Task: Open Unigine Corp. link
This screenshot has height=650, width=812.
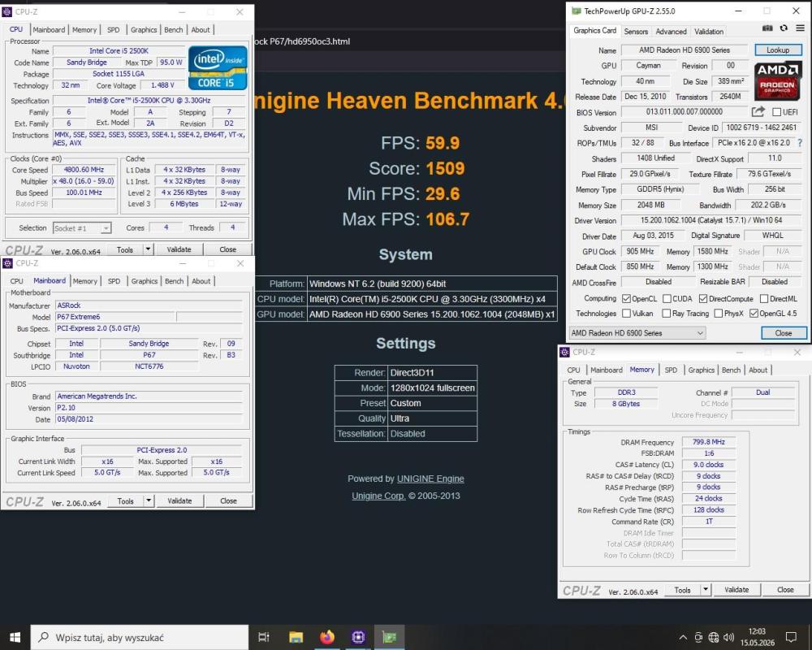Action: [x=378, y=496]
